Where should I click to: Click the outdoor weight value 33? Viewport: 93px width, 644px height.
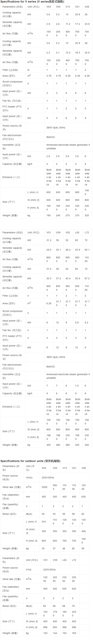[43, 548]
